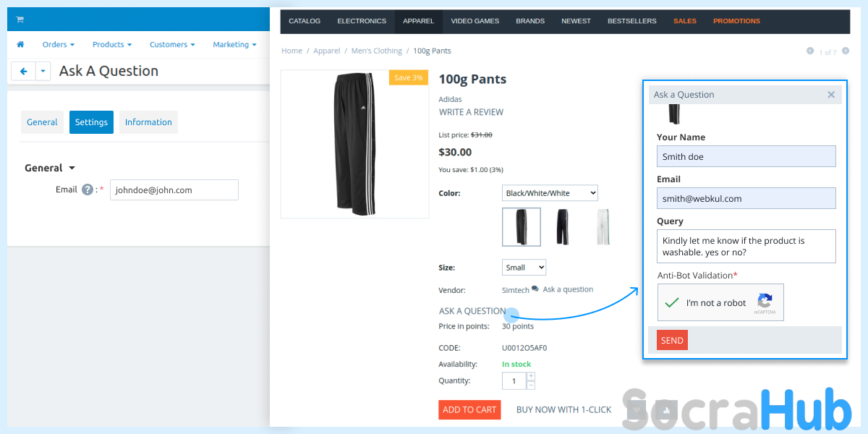Image resolution: width=868 pixels, height=434 pixels.
Task: Decrease quantity with minus stepper
Action: pos(531,385)
